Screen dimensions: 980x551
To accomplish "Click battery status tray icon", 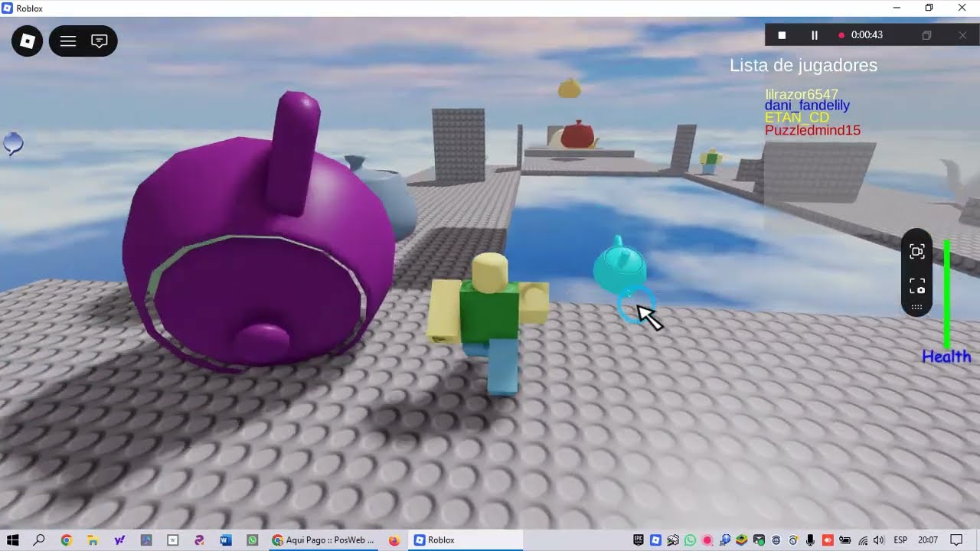I will pyautogui.click(x=845, y=540).
